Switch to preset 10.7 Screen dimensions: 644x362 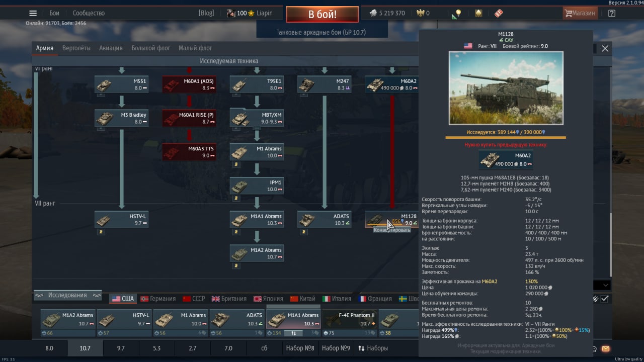85,348
